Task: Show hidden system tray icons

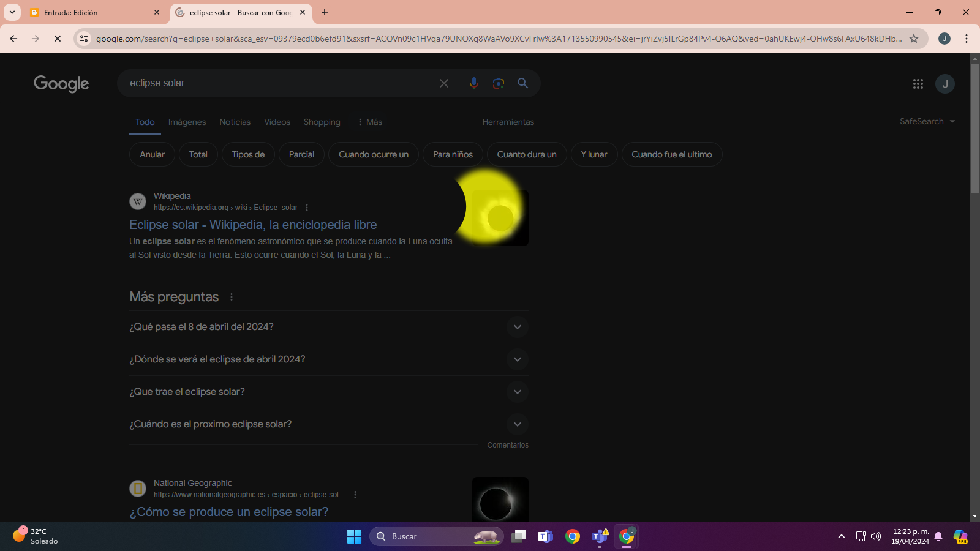Action: click(x=842, y=536)
